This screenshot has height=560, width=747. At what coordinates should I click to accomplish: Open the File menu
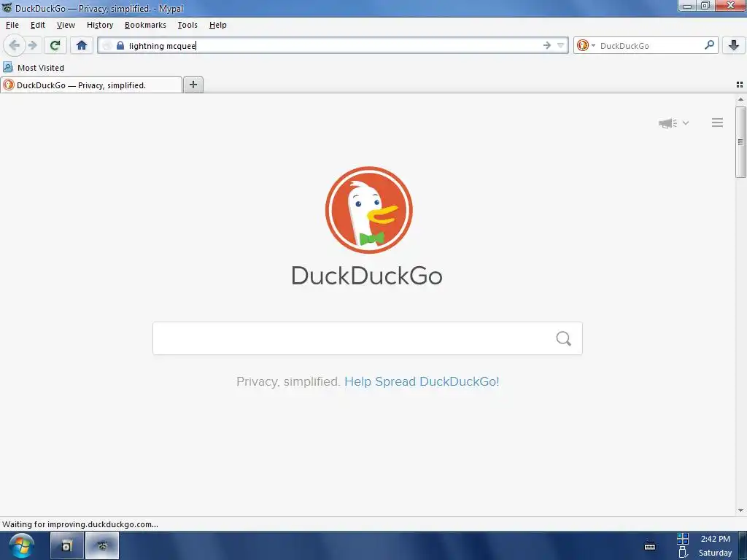coord(12,25)
